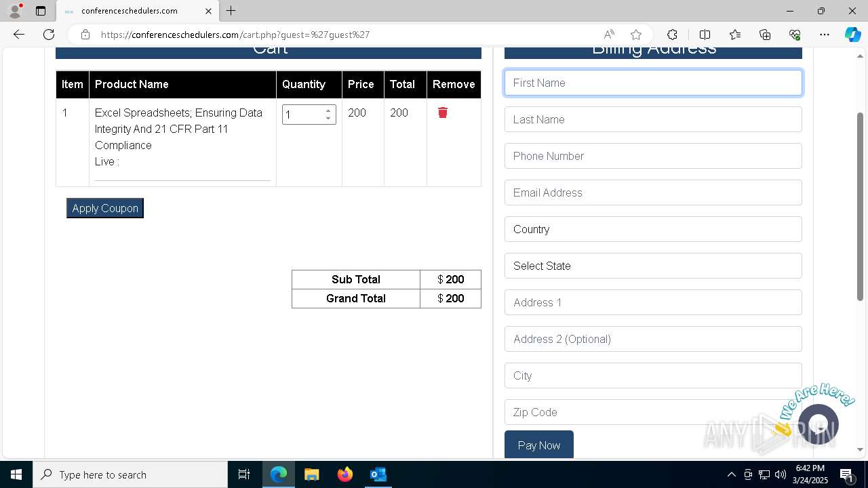Click the taskbar search box
This screenshot has width=868, height=488.
130,474
